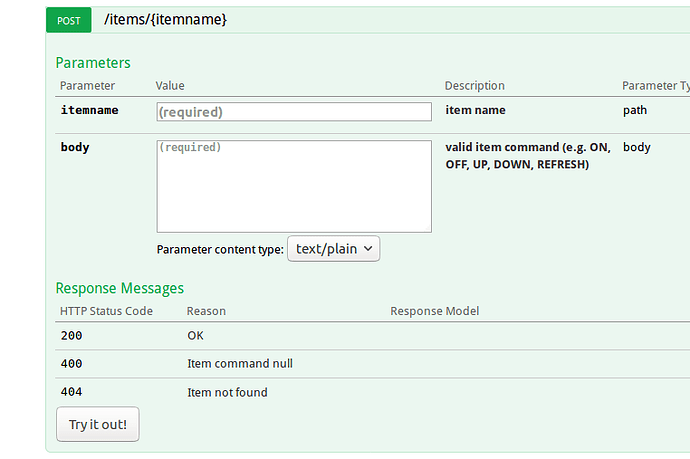
Task: Click the Parameters section heading
Action: click(93, 63)
